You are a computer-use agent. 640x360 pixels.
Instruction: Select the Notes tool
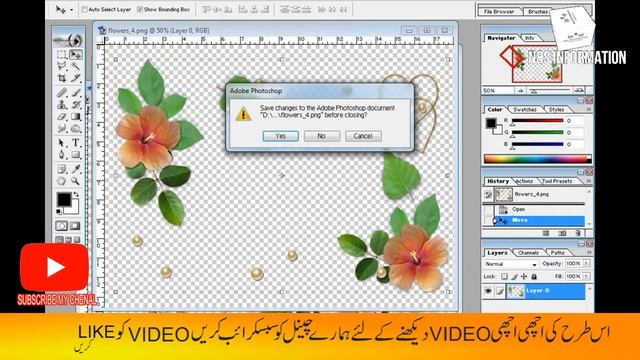click(62, 169)
